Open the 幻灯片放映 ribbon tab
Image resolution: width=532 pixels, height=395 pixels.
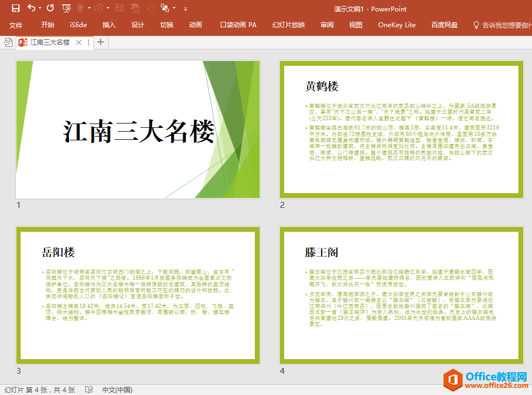coord(288,24)
